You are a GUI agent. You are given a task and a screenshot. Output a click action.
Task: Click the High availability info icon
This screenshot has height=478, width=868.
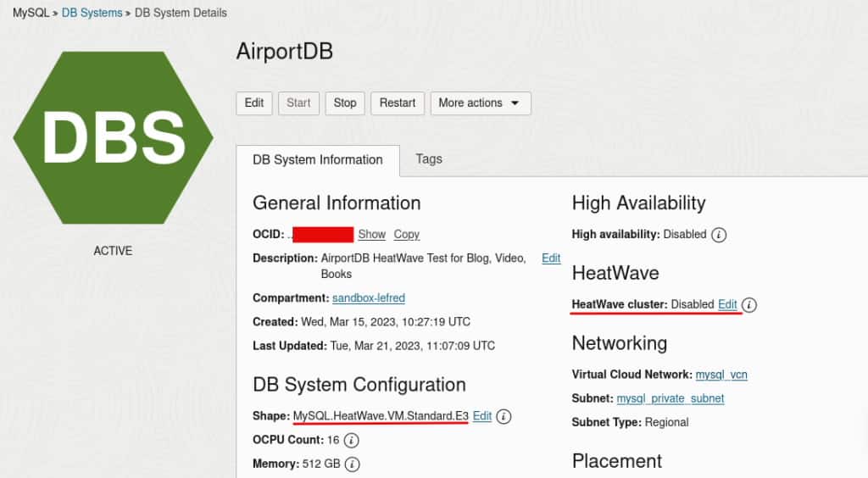(719, 235)
